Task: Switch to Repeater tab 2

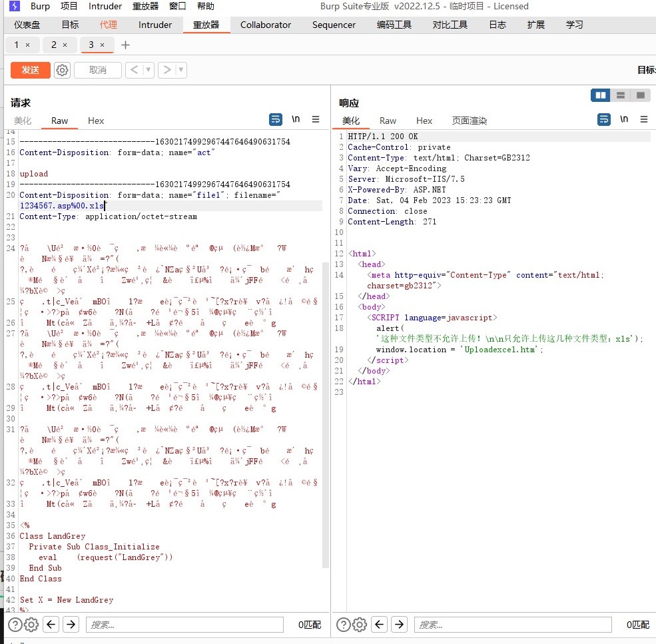Action: [53, 45]
